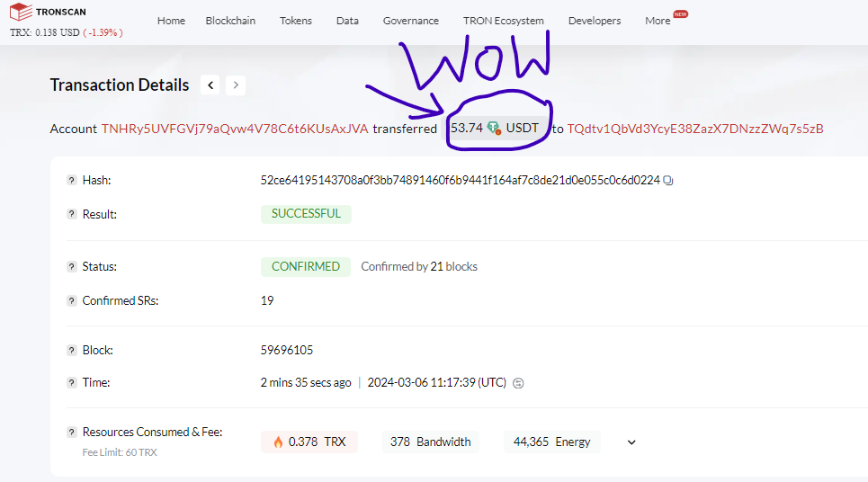Open the Blockchain menu
The width and height of the screenshot is (868, 482).
[230, 21]
